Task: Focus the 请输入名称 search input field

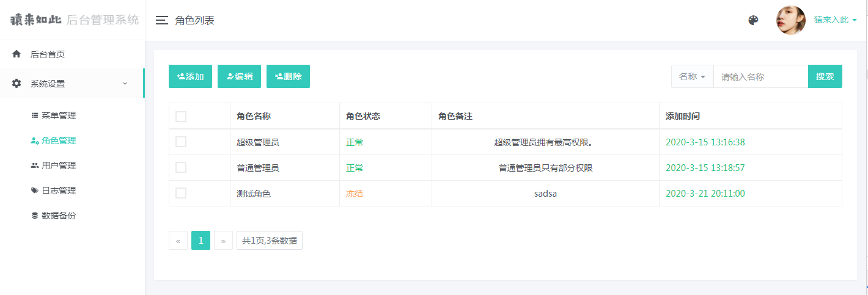Action: [x=760, y=76]
